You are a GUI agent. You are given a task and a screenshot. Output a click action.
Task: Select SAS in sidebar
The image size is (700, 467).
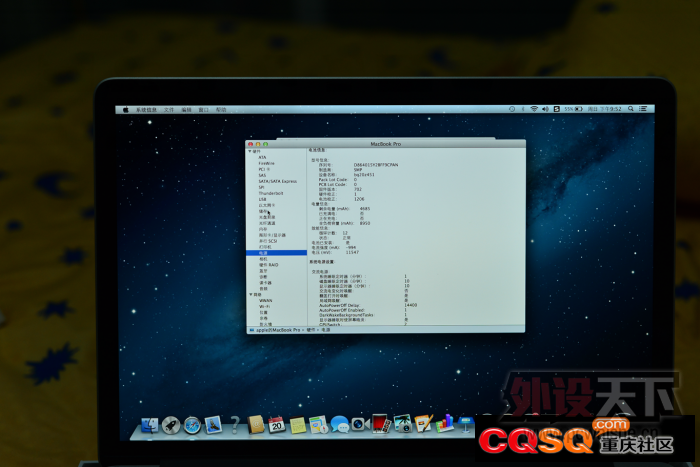coord(262,175)
